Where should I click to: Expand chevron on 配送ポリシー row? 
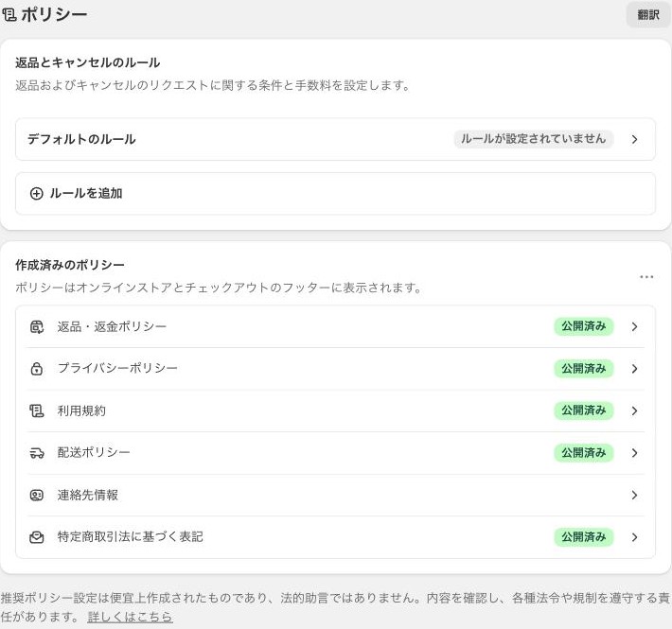pyautogui.click(x=635, y=452)
